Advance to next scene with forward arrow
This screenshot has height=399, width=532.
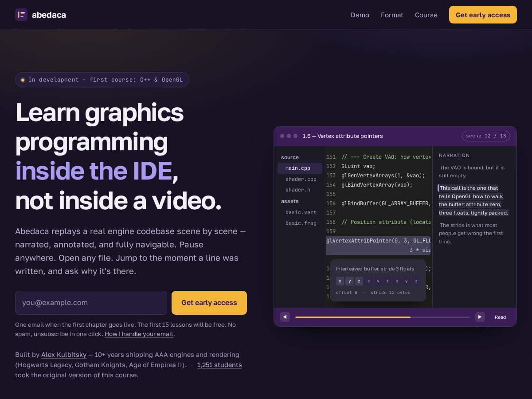click(480, 317)
